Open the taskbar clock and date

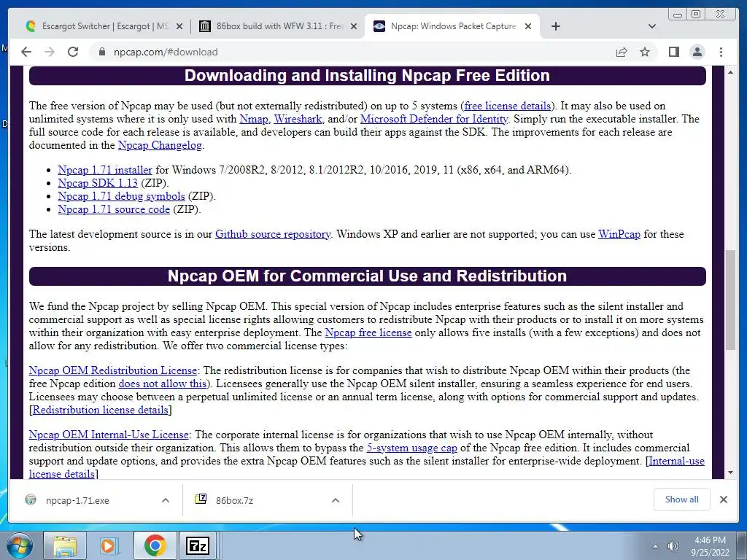pyautogui.click(x=710, y=546)
